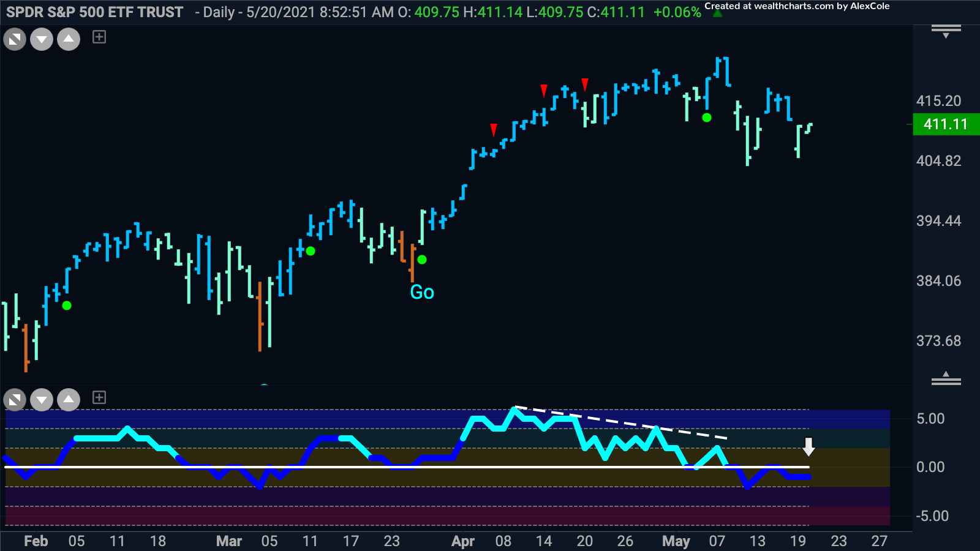Click the -5.00 oscillator axis label
The height and width of the screenshot is (551, 980).
(x=932, y=516)
